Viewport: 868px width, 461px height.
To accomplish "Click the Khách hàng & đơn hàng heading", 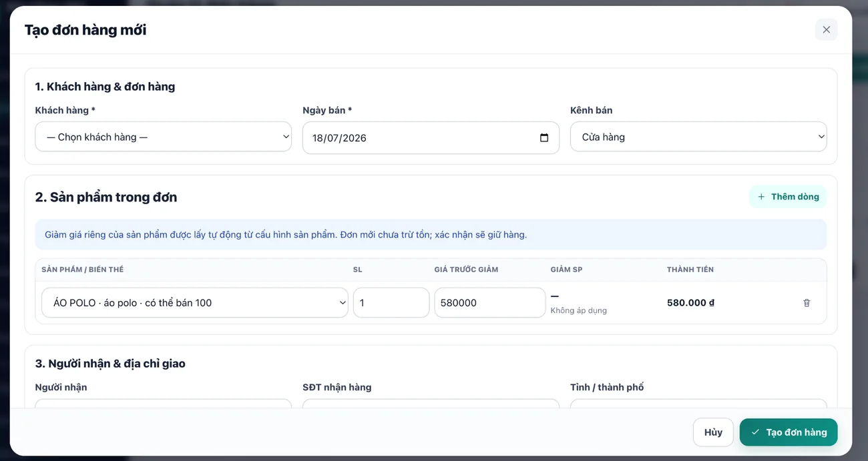I will [105, 87].
